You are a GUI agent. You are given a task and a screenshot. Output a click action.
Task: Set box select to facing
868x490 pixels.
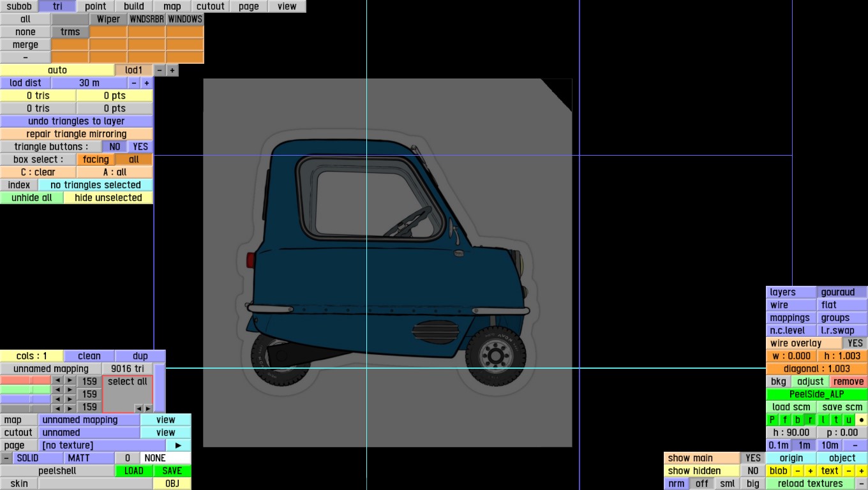pyautogui.click(x=96, y=160)
